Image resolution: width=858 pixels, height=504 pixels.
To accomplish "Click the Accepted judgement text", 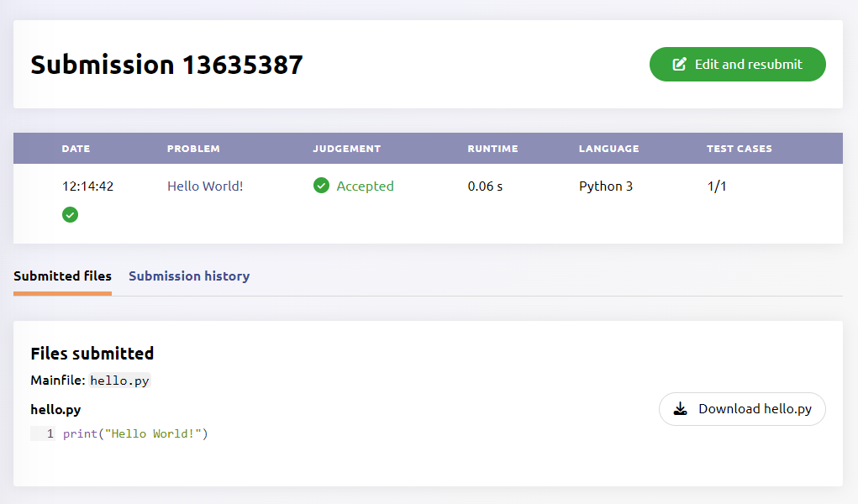I will (x=365, y=186).
